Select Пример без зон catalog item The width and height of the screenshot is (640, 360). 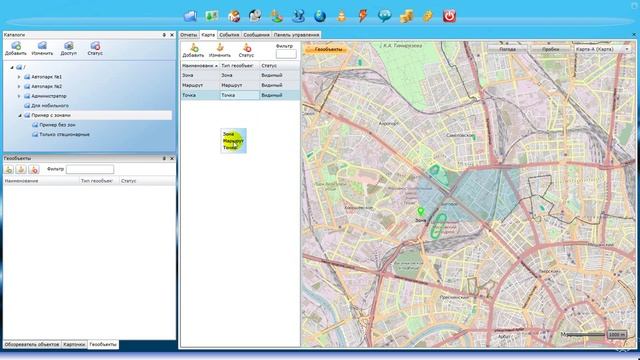58,125
